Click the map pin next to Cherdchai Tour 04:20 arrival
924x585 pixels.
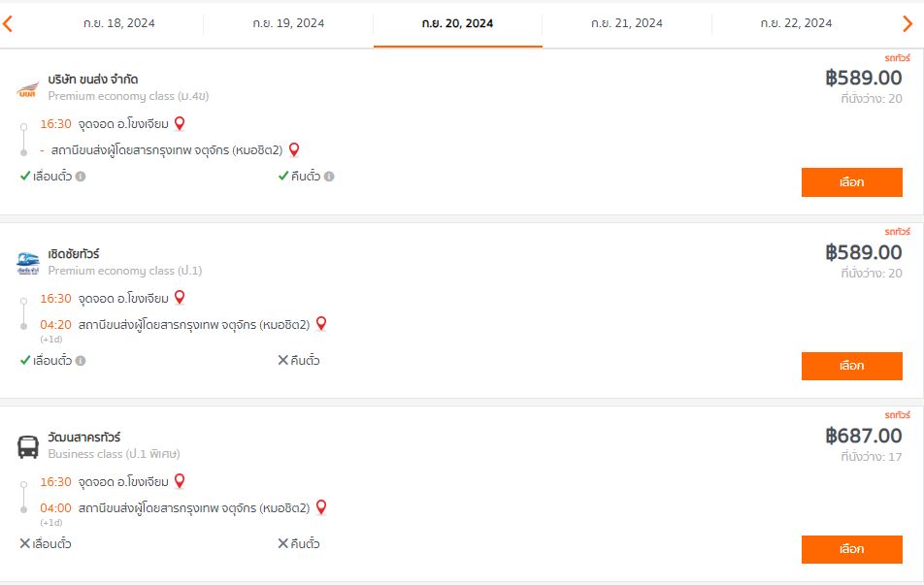[x=321, y=324]
